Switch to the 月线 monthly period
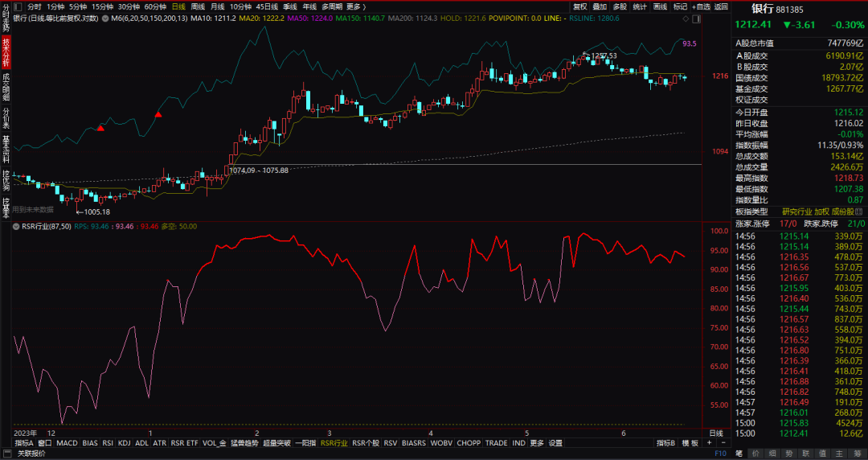This screenshot has height=460, width=868. coord(217,6)
